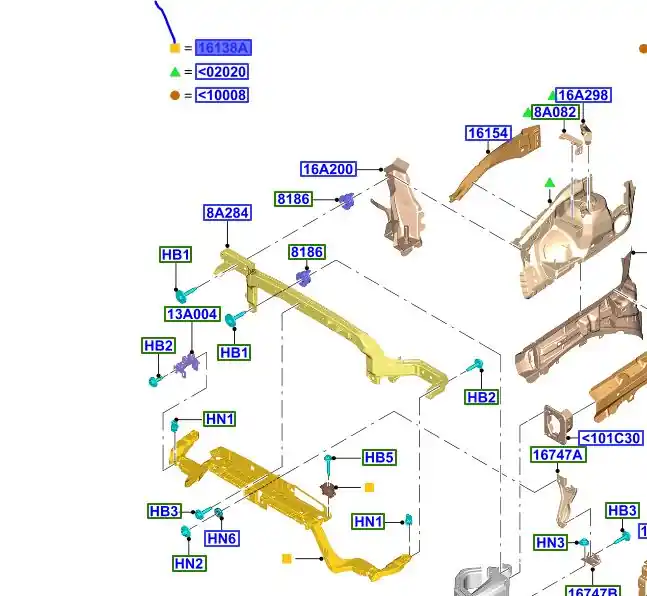Click the HB5 bolt label
This screenshot has height=596, width=647.
(379, 458)
